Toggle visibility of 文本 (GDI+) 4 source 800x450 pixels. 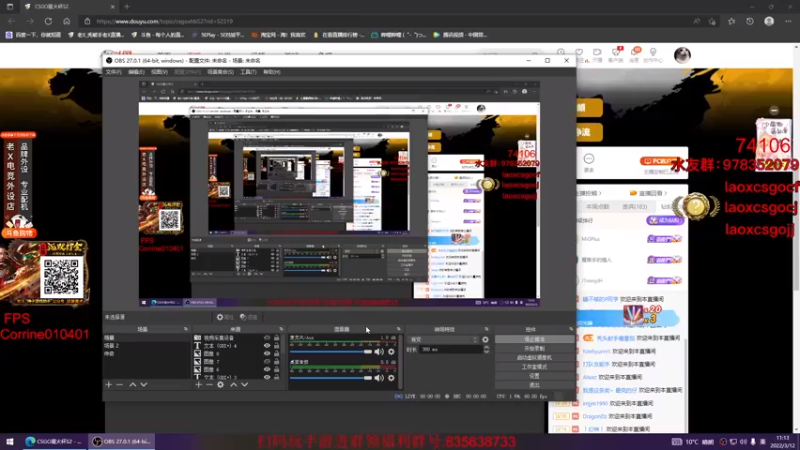pos(267,345)
